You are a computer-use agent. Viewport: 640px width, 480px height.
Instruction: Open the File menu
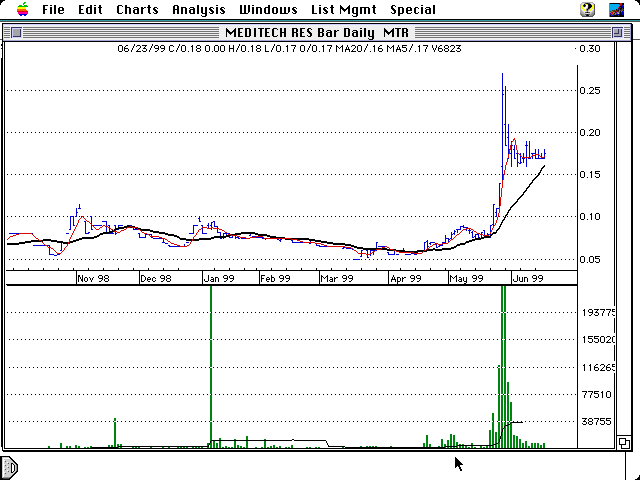(53, 9)
